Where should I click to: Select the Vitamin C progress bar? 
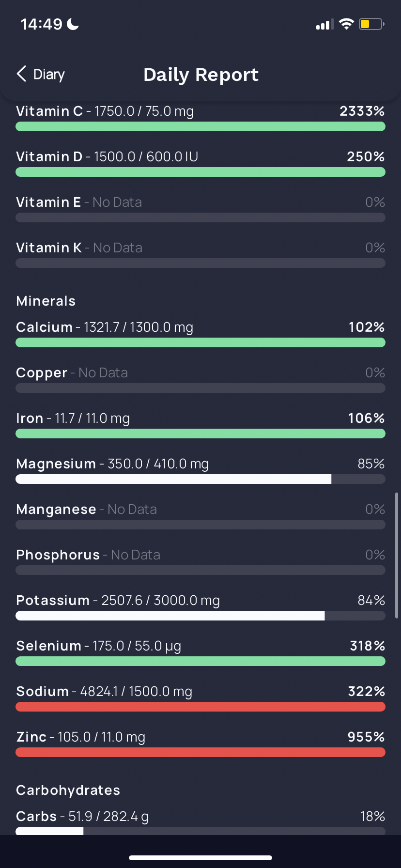click(200, 126)
